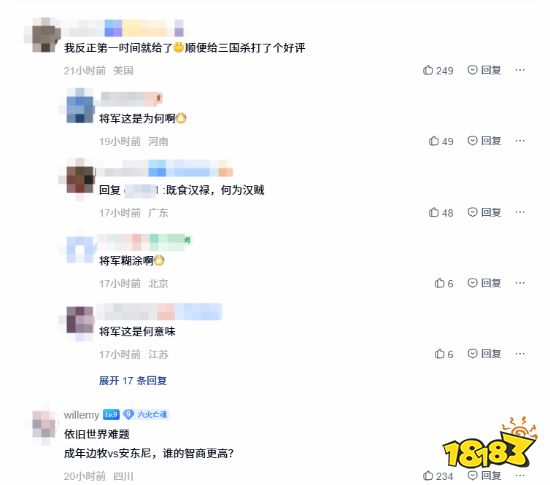Viewport: 550px width, 485px height.
Task: Click the 六火亡魂 fan badge
Action: tap(145, 415)
